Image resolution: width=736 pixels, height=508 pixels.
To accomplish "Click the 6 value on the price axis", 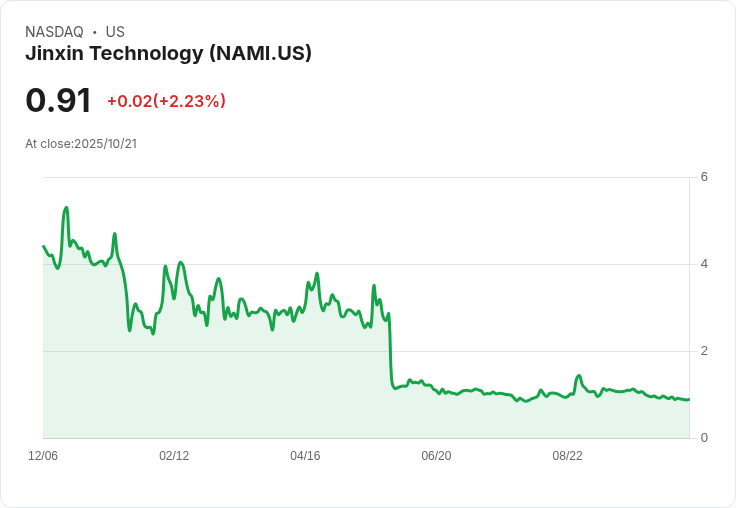I will (x=704, y=177).
